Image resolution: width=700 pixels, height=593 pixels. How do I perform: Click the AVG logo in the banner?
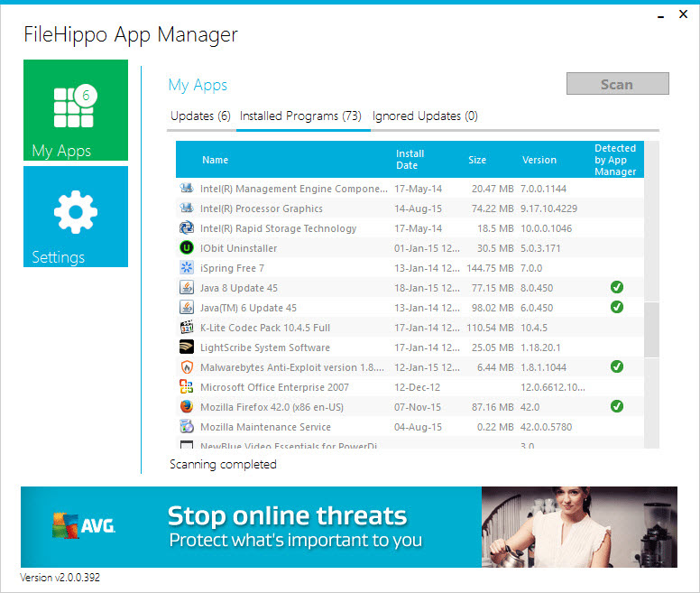pos(84,525)
